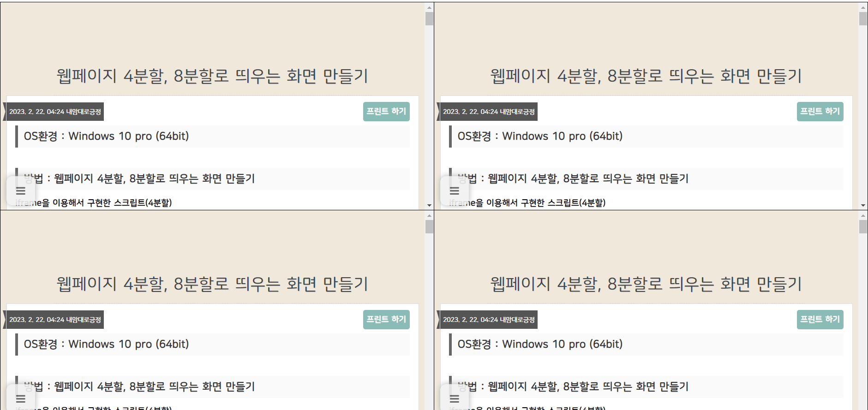868x410 pixels.
Task: Open hamburger menu in top-right pane
Action: [455, 191]
